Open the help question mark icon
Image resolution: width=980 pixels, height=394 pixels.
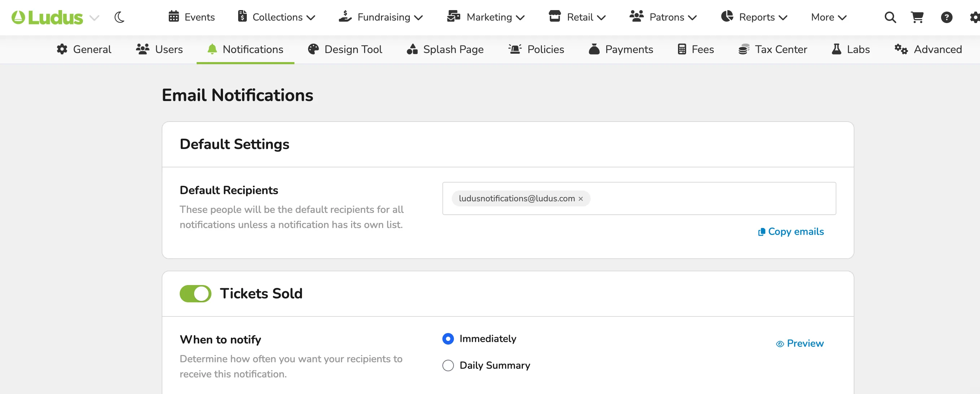[x=946, y=17]
